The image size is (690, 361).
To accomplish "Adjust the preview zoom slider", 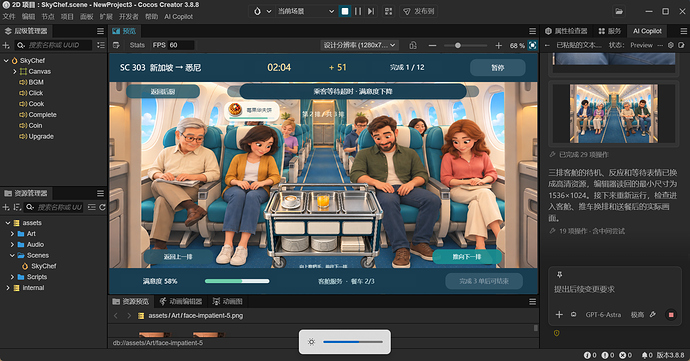I will coord(465,45).
